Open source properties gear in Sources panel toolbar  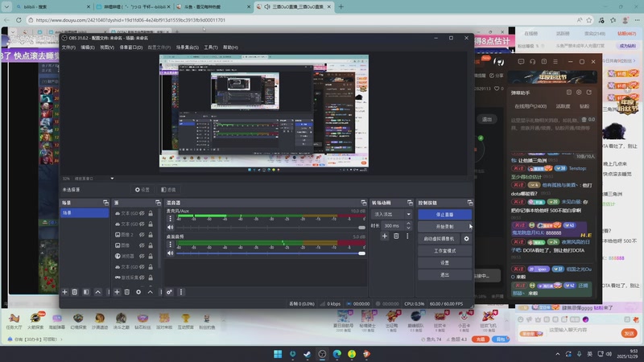point(138,292)
